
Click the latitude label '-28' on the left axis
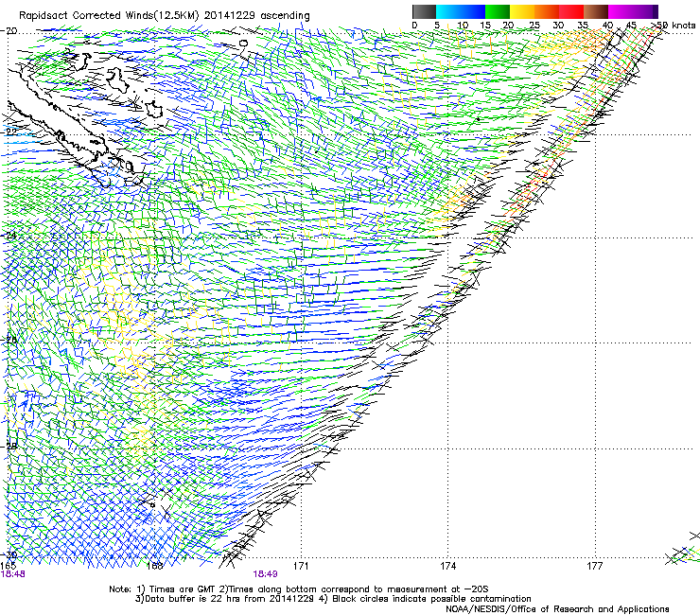pyautogui.click(x=9, y=446)
